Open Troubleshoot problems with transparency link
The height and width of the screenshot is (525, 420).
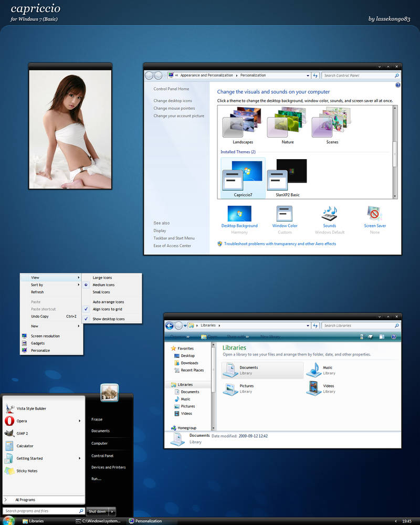coord(280,244)
